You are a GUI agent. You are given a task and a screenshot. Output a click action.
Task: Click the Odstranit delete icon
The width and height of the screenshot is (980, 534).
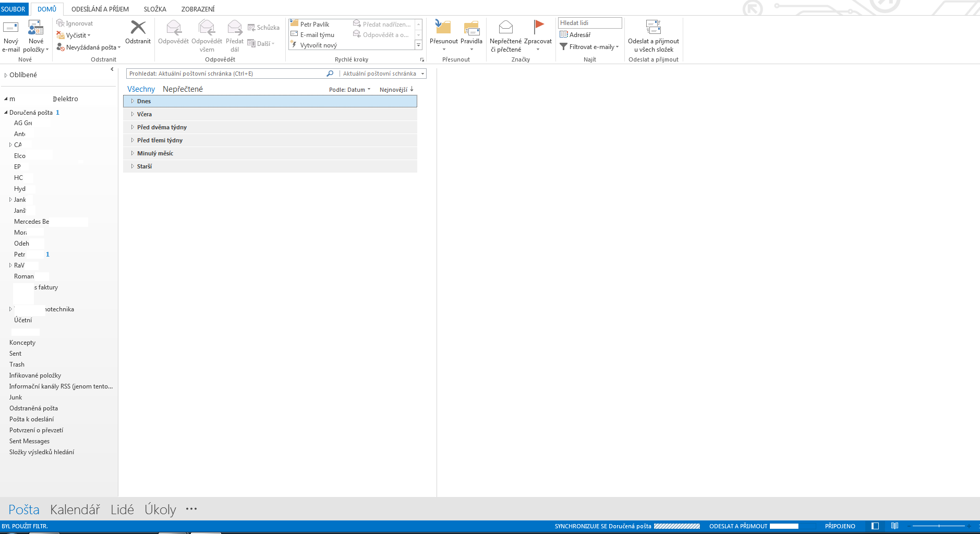138,29
